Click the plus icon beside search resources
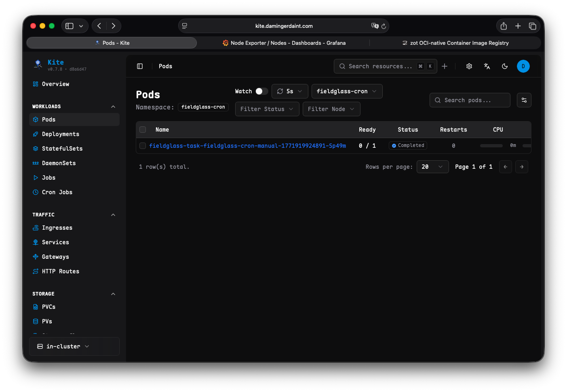This screenshot has width=567, height=392. click(x=445, y=66)
